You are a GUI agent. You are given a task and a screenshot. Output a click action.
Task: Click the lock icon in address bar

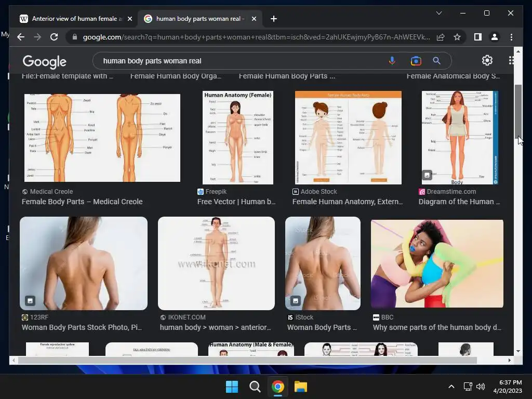(75, 37)
